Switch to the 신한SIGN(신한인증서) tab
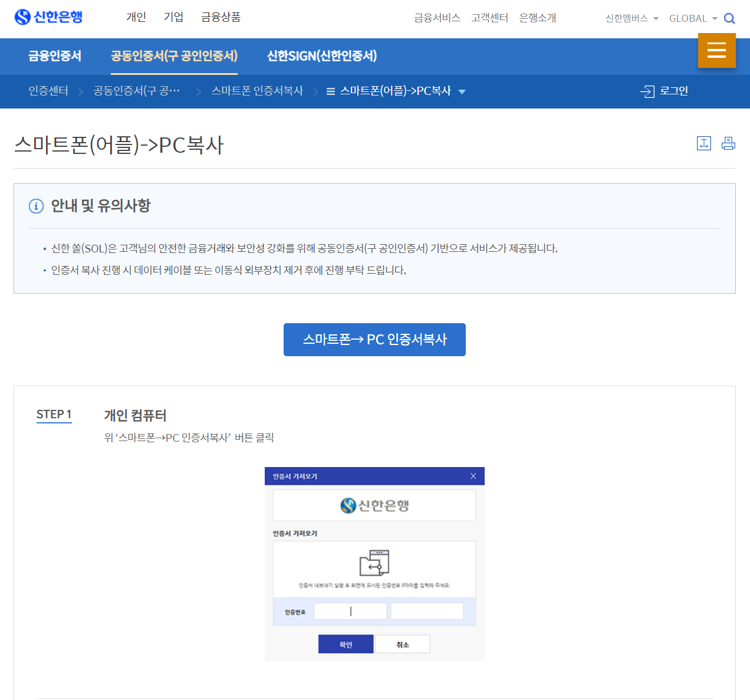The image size is (750, 700). pyautogui.click(x=322, y=56)
